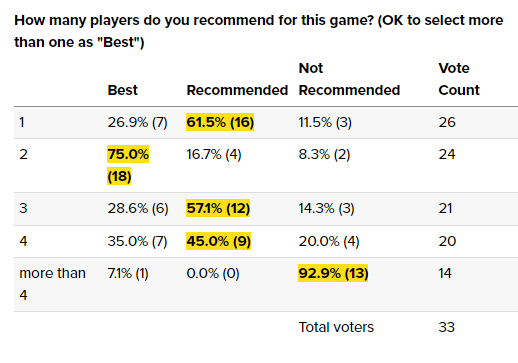Click the Best column header
The image size is (518, 363).
click(122, 90)
